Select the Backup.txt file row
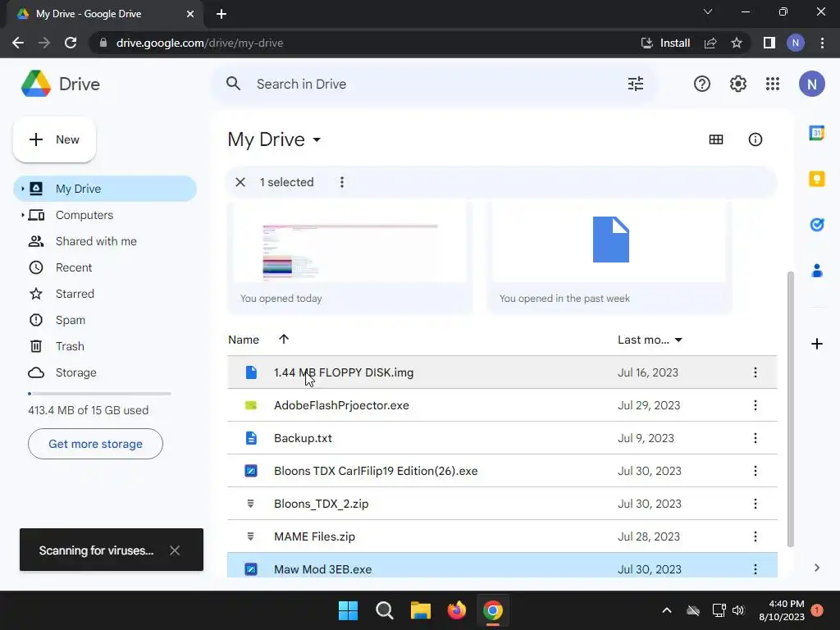 pyautogui.click(x=502, y=438)
